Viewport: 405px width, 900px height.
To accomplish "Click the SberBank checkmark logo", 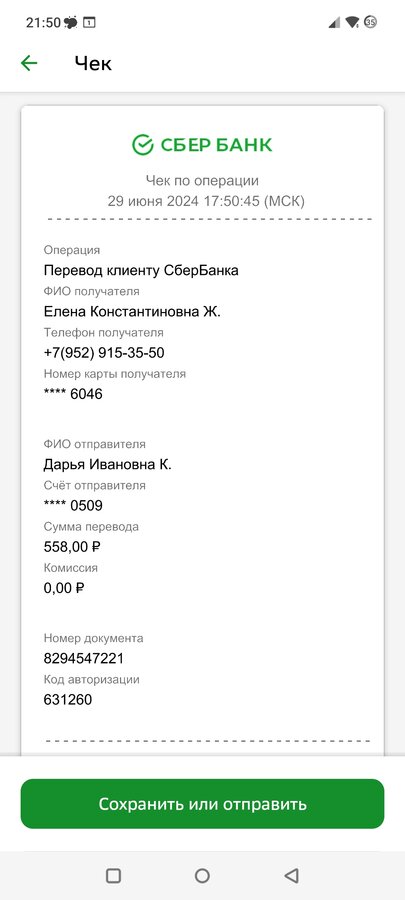I will coord(143,145).
